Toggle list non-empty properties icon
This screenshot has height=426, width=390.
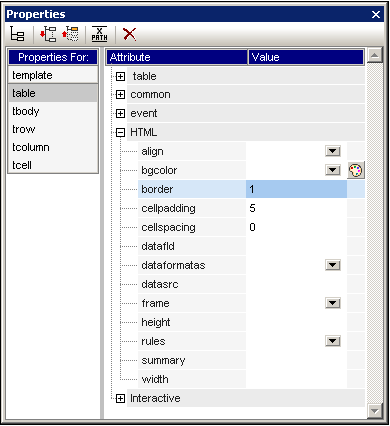coord(17,34)
